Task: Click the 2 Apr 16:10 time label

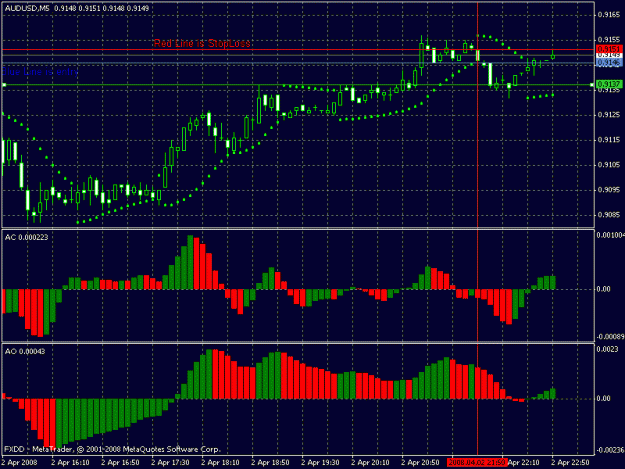Action: pos(70,463)
